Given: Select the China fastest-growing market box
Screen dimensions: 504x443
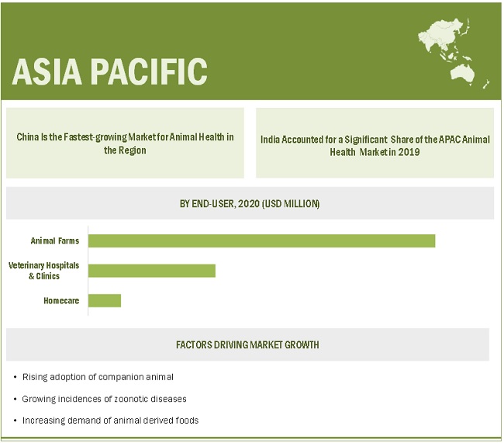Looking at the screenshot, I should click(x=125, y=144).
